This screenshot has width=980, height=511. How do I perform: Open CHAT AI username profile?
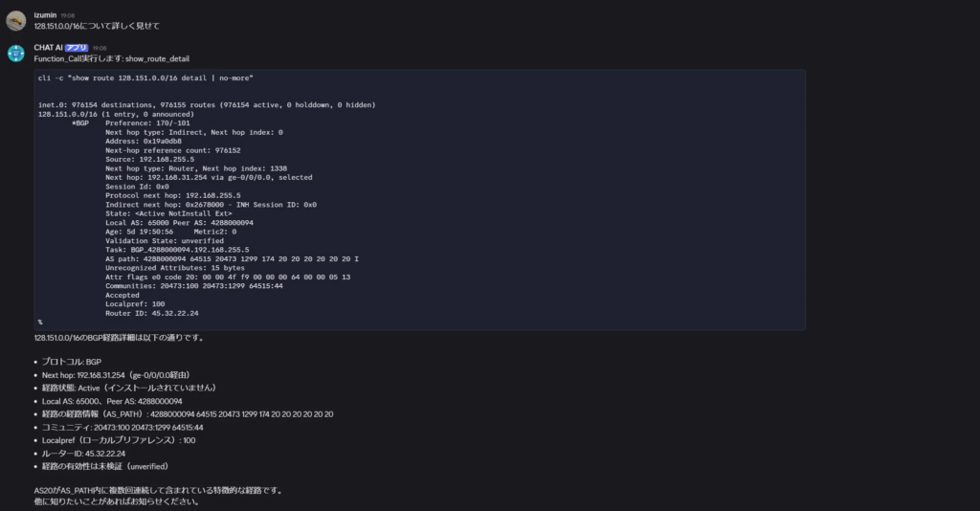pyautogui.click(x=48, y=48)
